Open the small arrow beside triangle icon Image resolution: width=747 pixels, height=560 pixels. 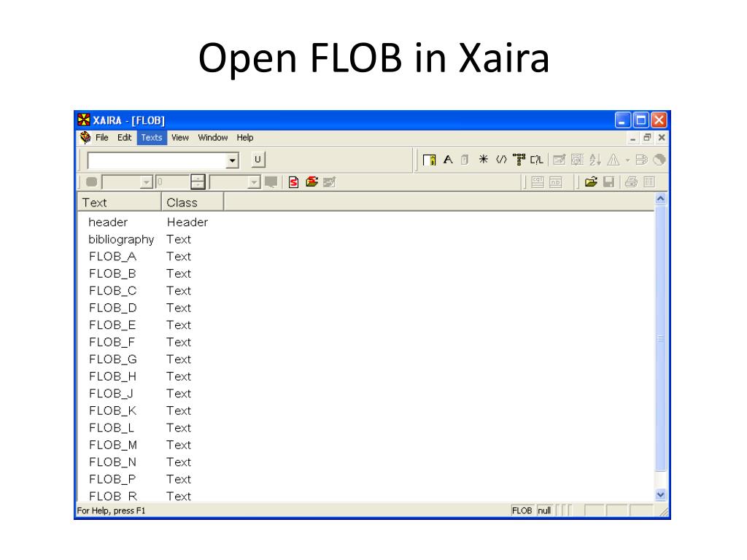point(627,160)
